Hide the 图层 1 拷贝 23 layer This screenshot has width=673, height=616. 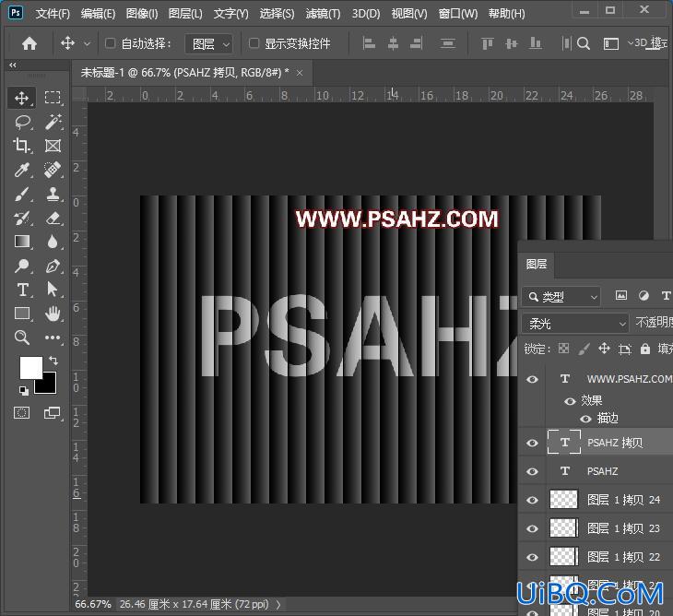coord(532,528)
